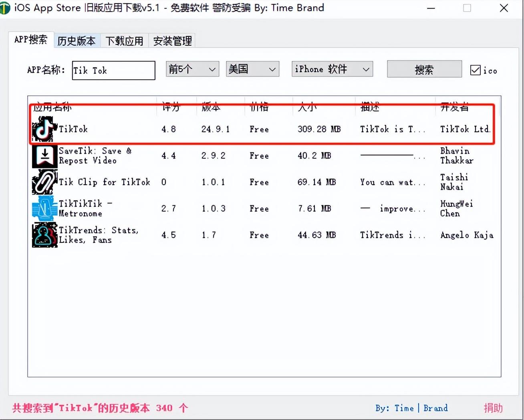Switch to the APP搜索 tab
Screen dimensions: 524x420
coord(31,40)
